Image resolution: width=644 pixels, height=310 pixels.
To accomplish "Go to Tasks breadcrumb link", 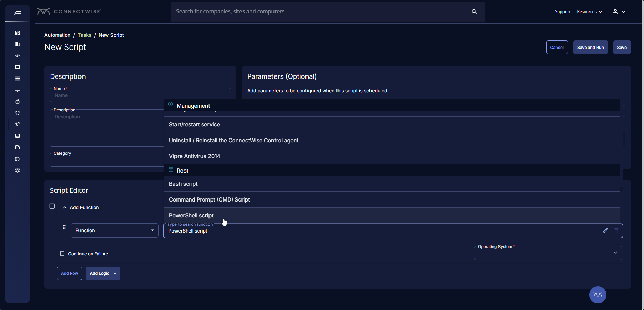I will [85, 35].
